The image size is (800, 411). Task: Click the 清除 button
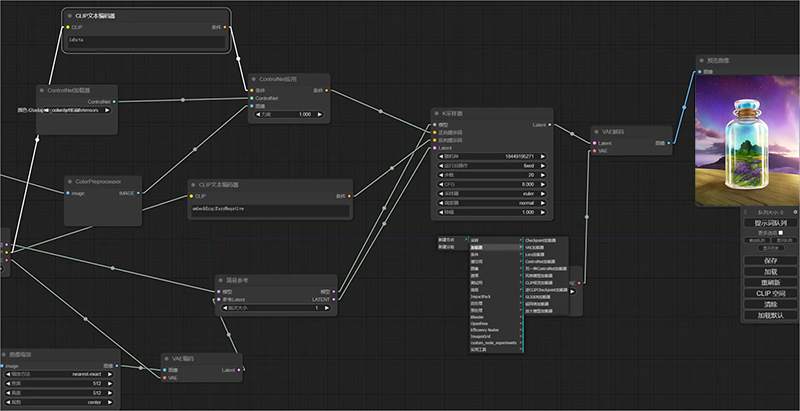coord(770,304)
